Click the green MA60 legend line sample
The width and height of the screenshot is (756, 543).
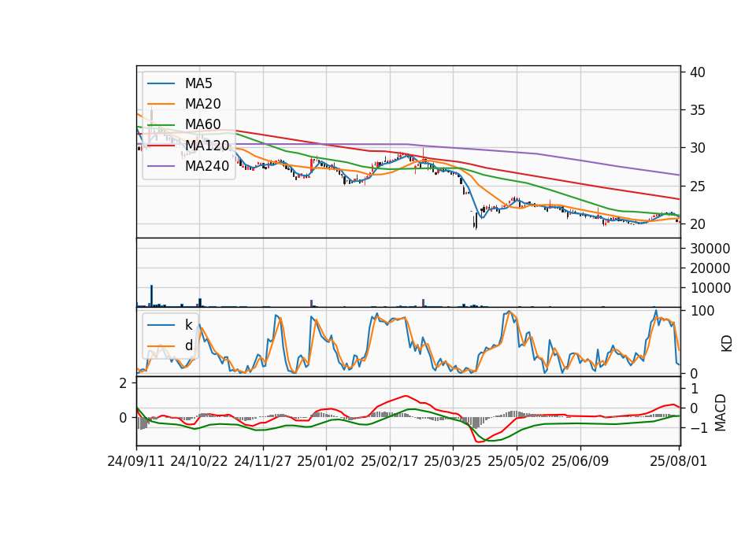point(161,125)
